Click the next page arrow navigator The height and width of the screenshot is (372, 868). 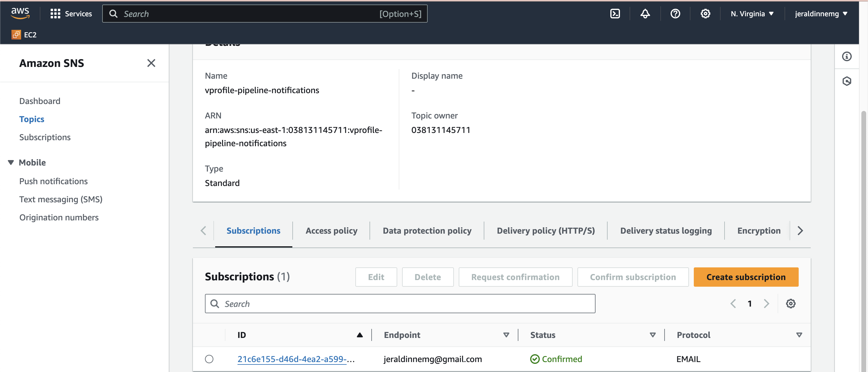(x=767, y=302)
